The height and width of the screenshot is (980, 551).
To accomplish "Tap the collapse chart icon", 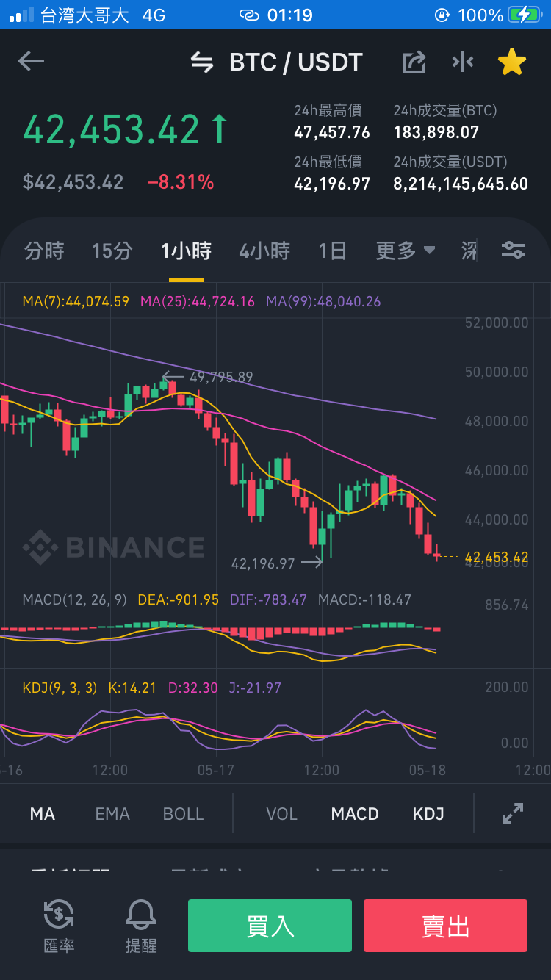I will [463, 62].
